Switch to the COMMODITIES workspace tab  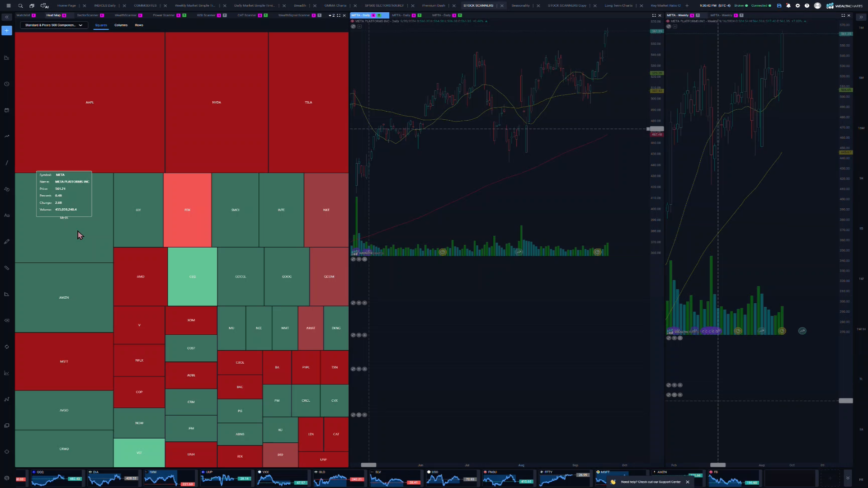[x=145, y=5]
